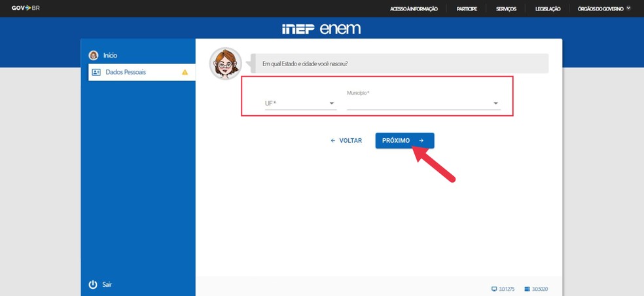Image resolution: width=644 pixels, height=296 pixels.
Task: Log out using the Sair link
Action: [x=107, y=284]
